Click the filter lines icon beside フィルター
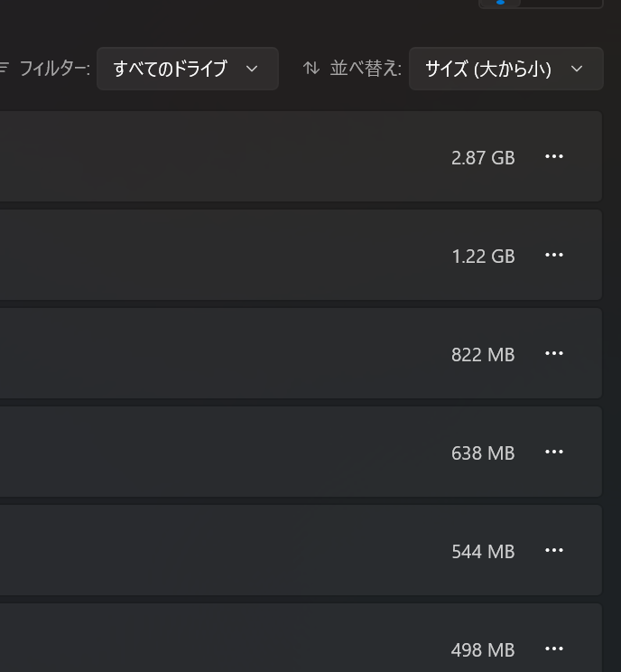621x672 pixels. pyautogui.click(x=5, y=68)
